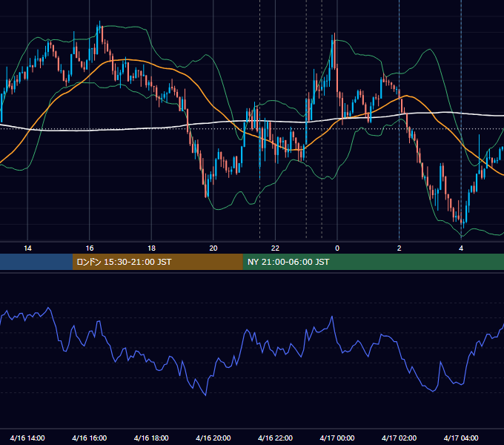The height and width of the screenshot is (445, 504).
Task: Click the 4/16 16:00 date label
Action: (90, 438)
